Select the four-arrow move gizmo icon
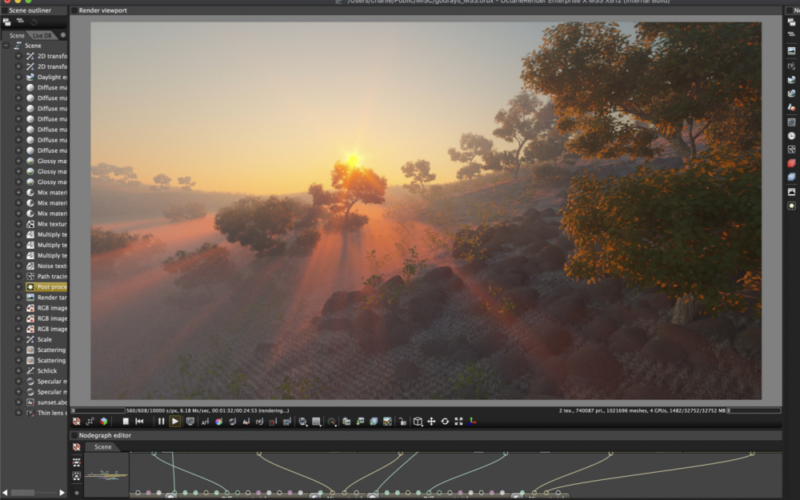 point(432,421)
